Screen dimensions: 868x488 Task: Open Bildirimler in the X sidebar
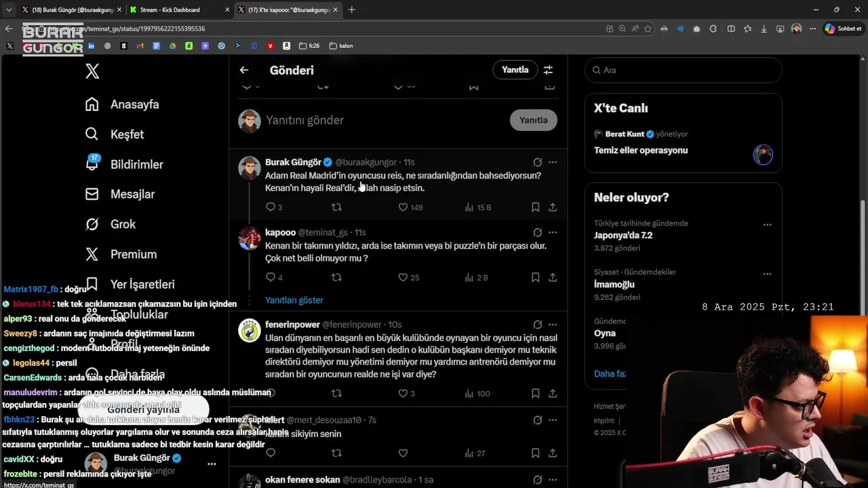coord(124,164)
